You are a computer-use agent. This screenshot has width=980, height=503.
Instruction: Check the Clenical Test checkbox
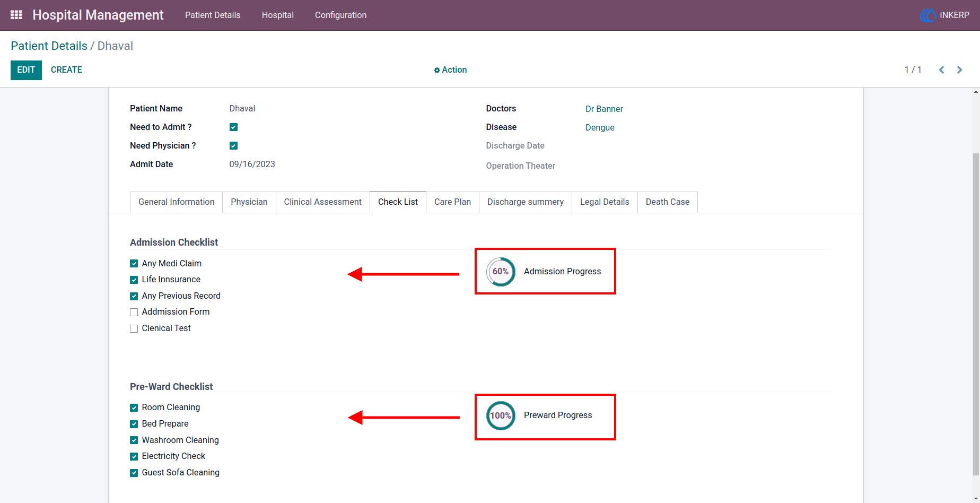click(x=134, y=328)
